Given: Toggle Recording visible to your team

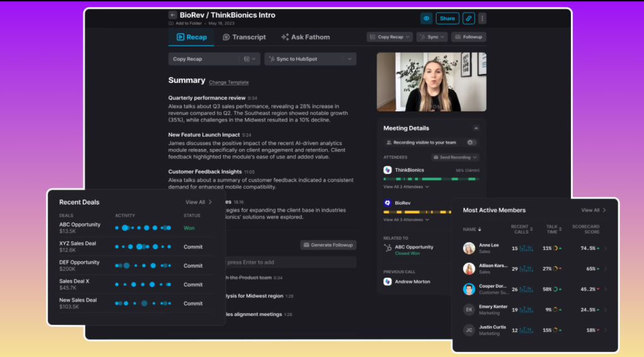Looking at the screenshot, I should click(471, 142).
